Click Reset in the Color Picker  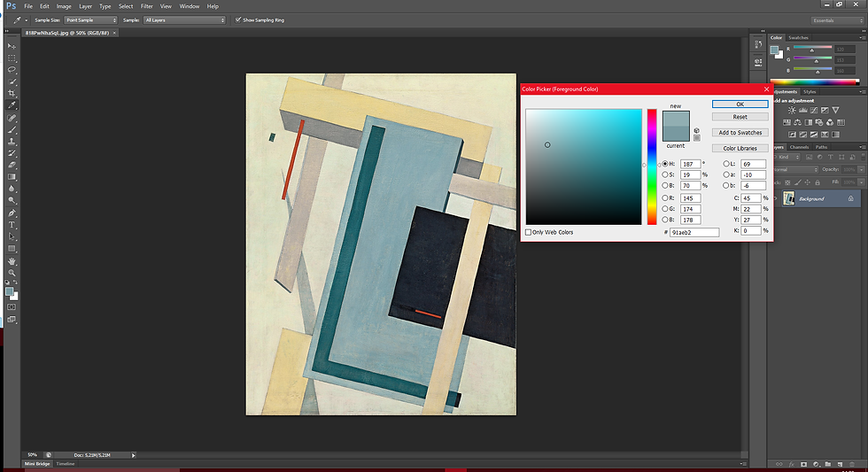740,117
